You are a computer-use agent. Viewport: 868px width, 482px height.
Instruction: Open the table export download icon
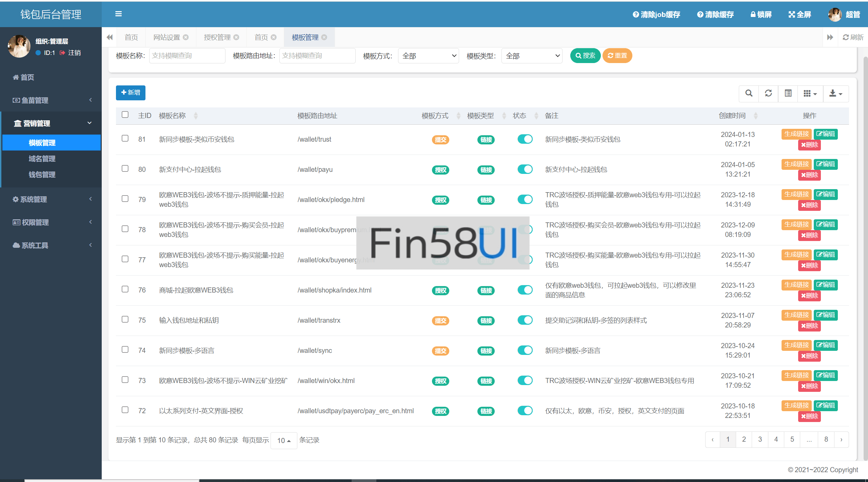coord(835,93)
